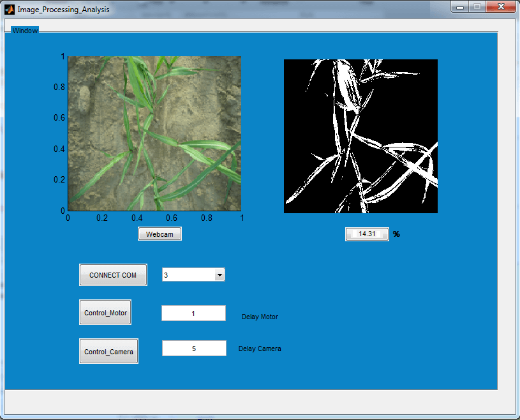Click the Control_Camera button
This screenshot has width=520, height=420.
coord(108,351)
